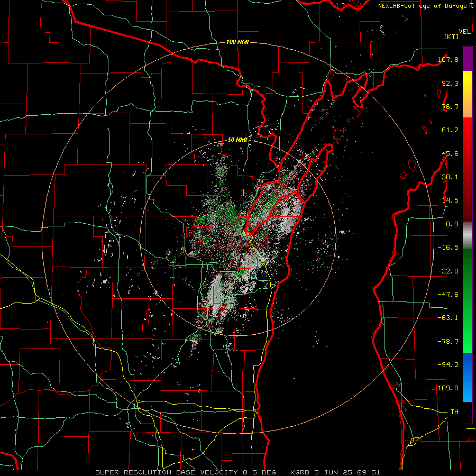Click the 50 NMI range ring label
The image size is (476, 476).
click(x=237, y=140)
